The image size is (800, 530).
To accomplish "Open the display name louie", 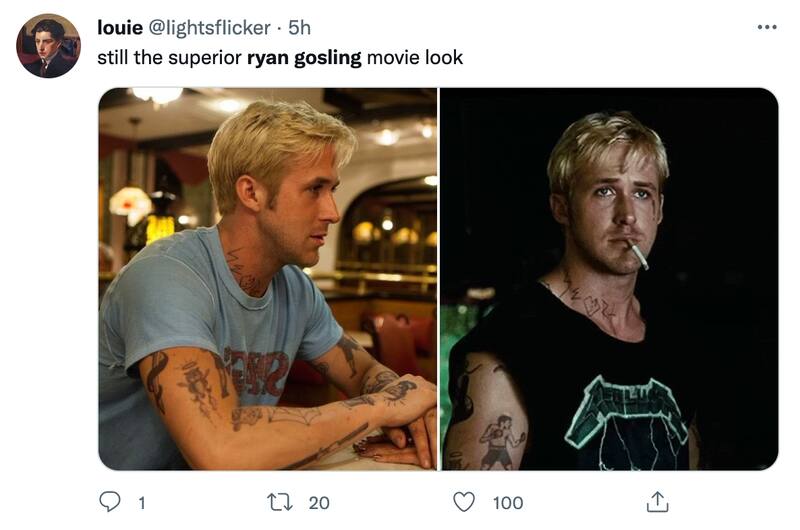I will click(x=120, y=28).
